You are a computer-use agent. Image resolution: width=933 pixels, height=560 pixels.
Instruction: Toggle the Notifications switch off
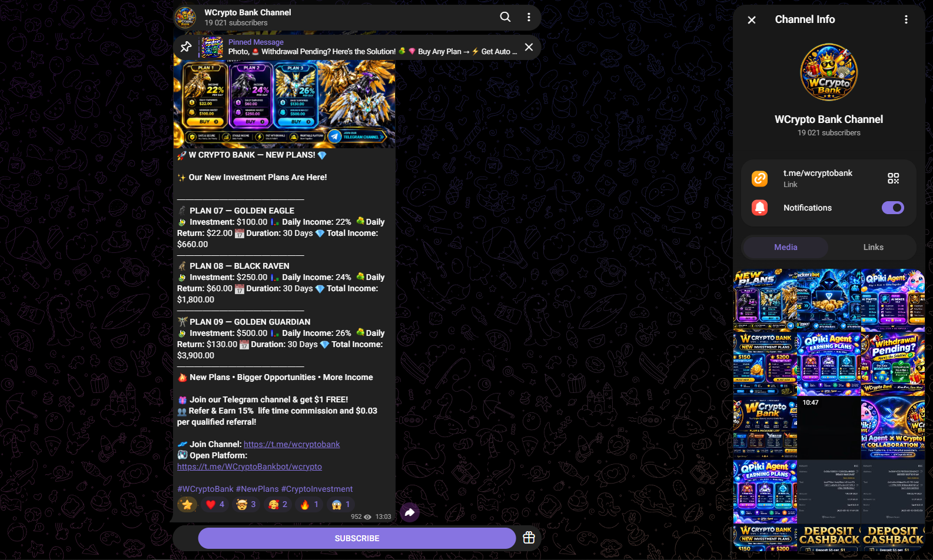[x=892, y=208]
